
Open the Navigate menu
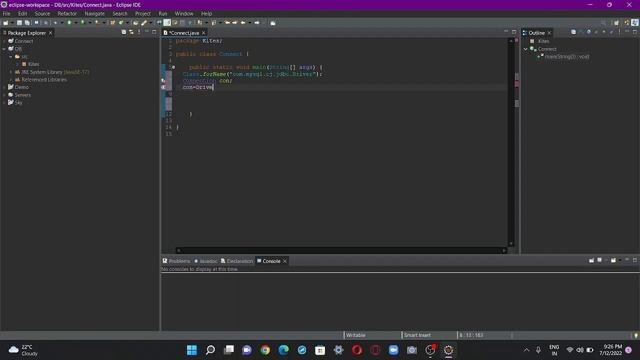95,13
